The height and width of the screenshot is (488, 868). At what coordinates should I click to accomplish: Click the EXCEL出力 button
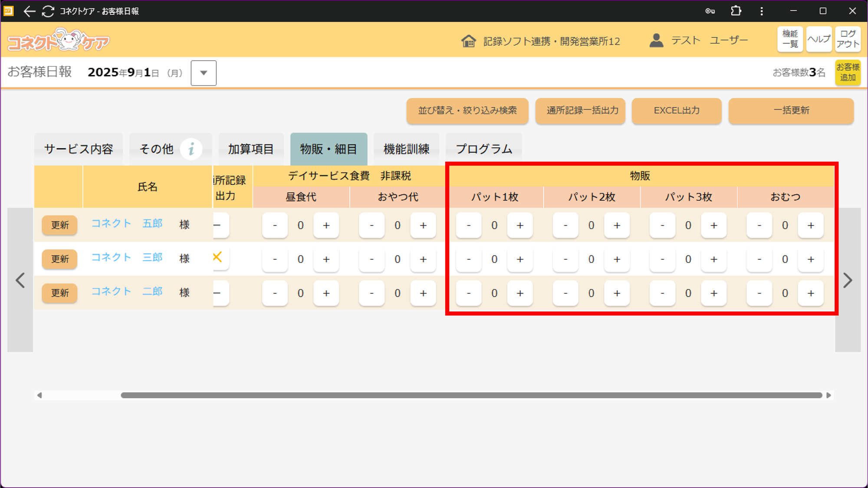coord(677,111)
